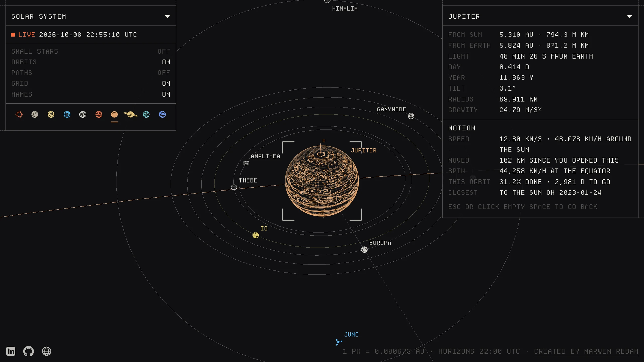Open the Created by Marwen Rebah link
This screenshot has width=644, height=362.
tap(586, 351)
